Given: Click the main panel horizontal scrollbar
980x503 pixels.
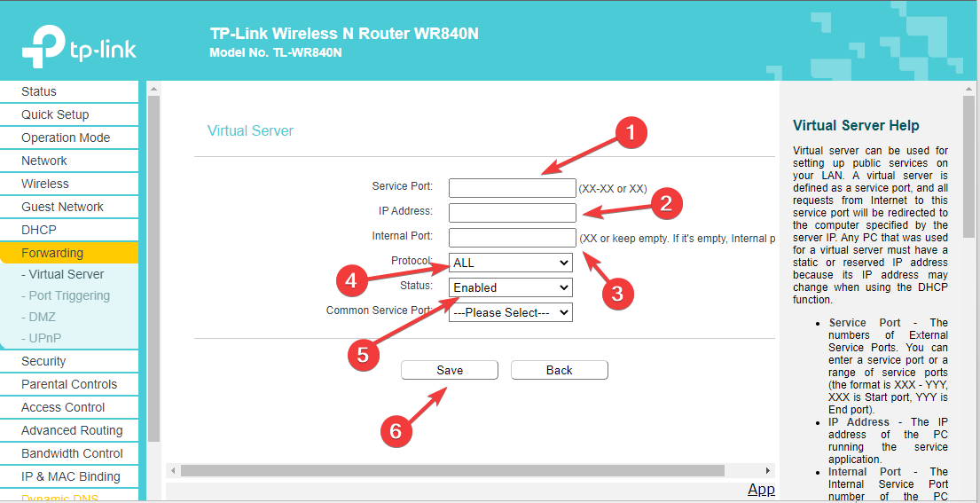Looking at the screenshot, I should point(452,470).
